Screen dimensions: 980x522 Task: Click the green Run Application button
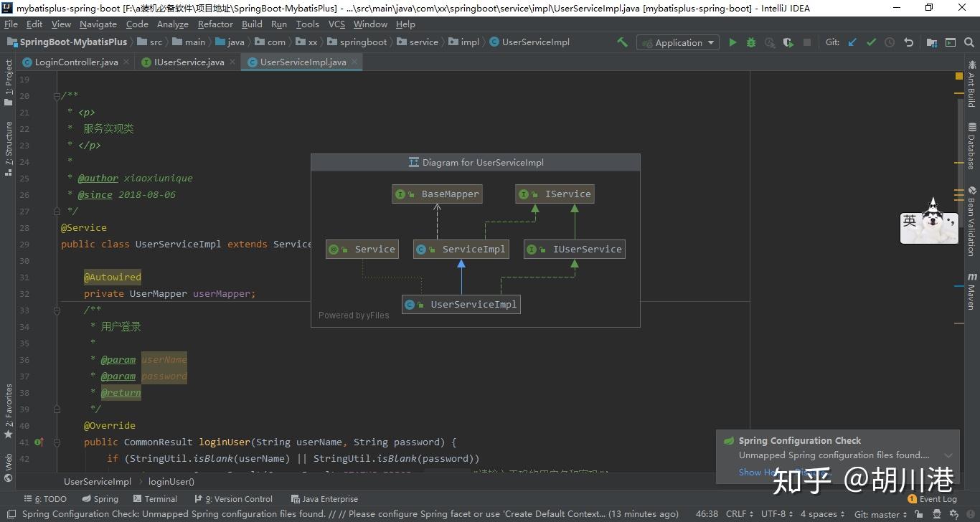point(732,42)
